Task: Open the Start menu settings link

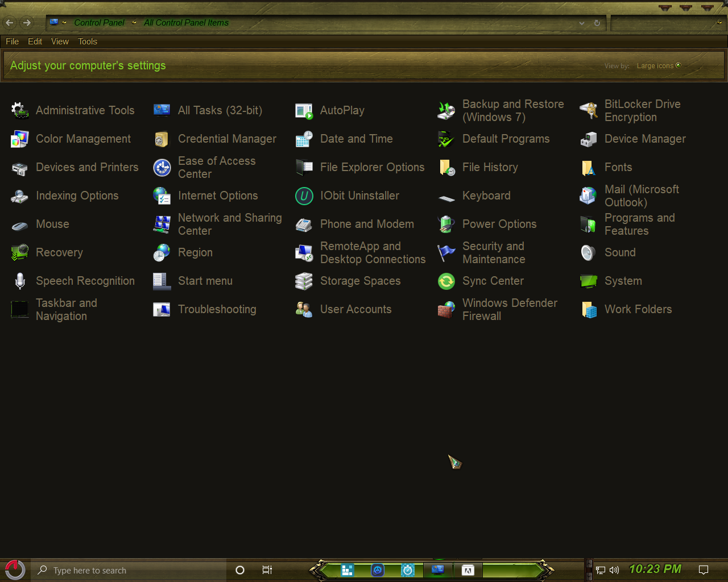Action: (205, 281)
